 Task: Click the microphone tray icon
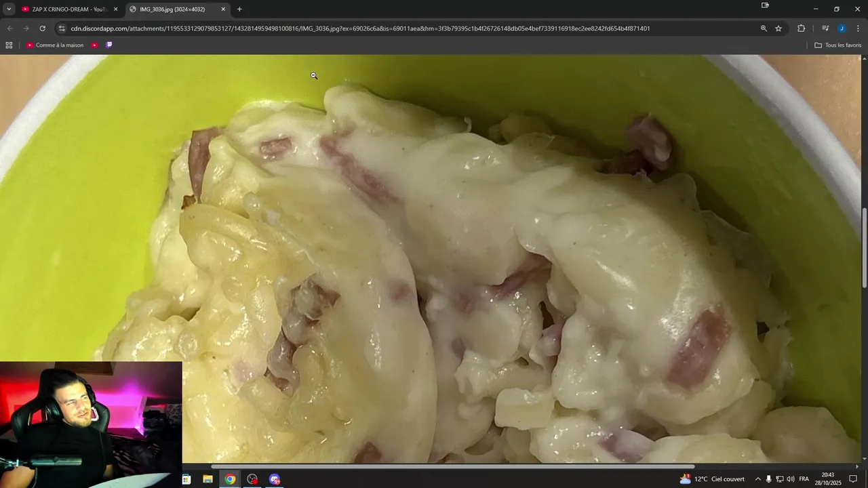(x=768, y=479)
